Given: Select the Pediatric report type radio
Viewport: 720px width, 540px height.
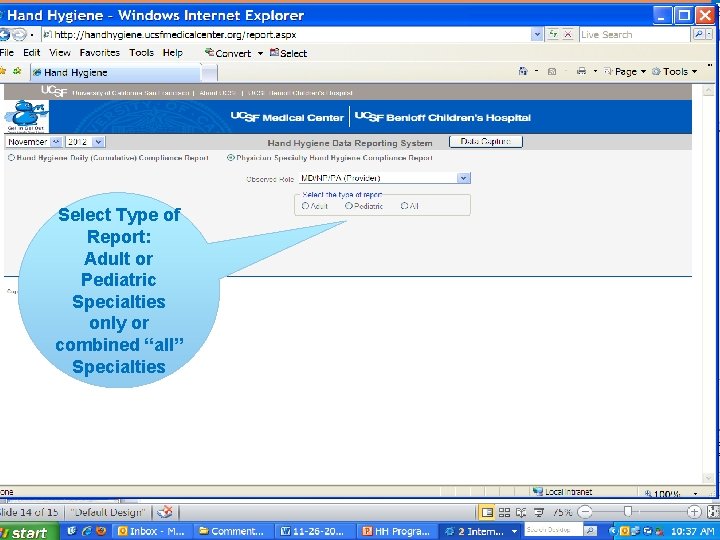Looking at the screenshot, I should coord(349,206).
